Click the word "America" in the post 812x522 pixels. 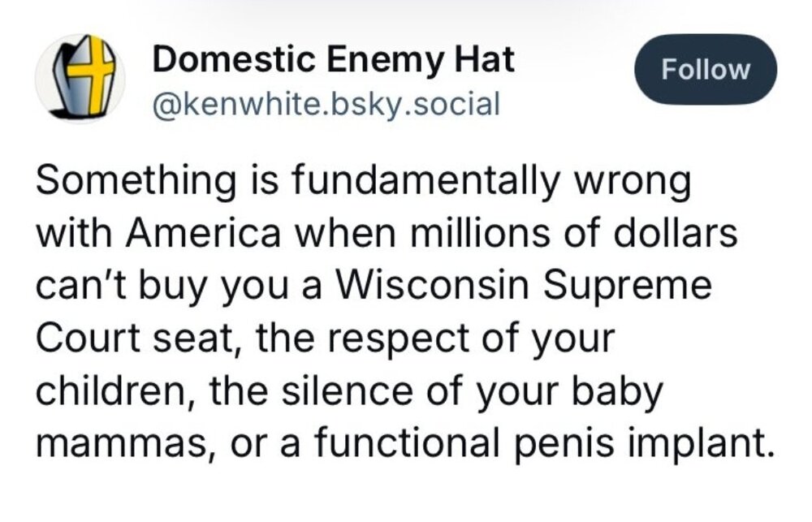[201, 235]
